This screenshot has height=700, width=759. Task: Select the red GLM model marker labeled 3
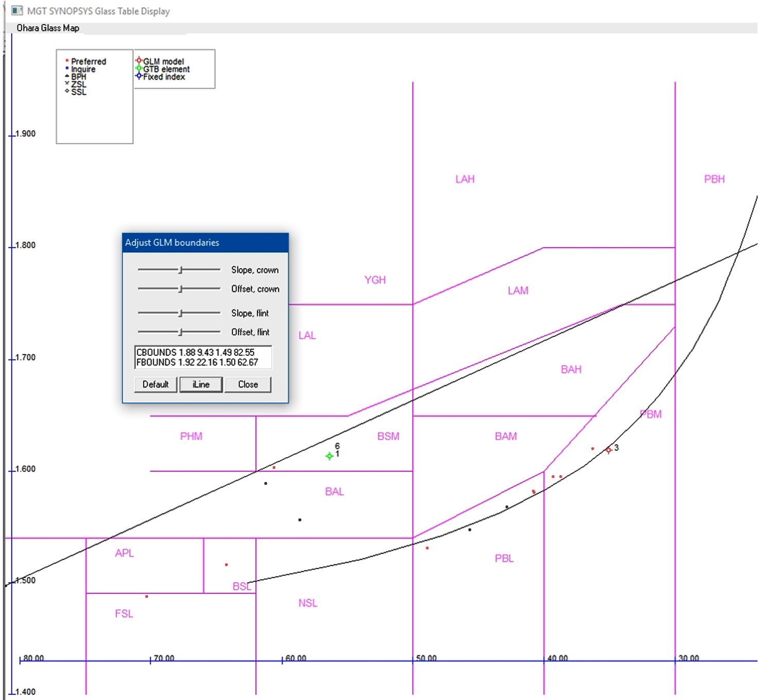point(609,450)
